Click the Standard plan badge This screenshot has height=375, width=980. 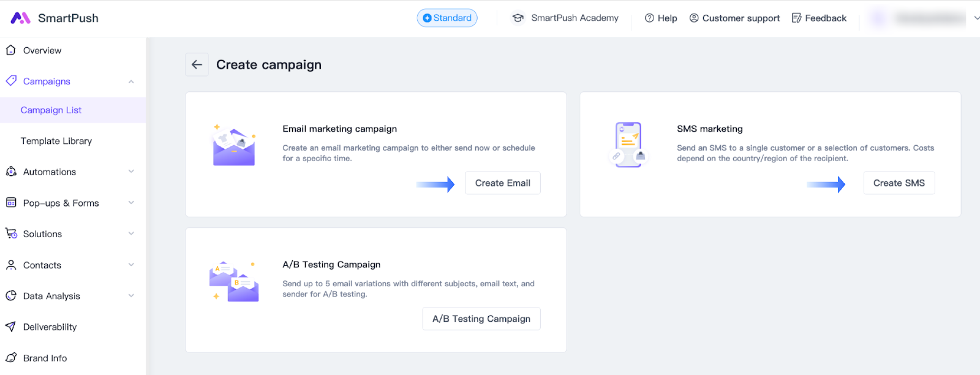click(x=447, y=18)
